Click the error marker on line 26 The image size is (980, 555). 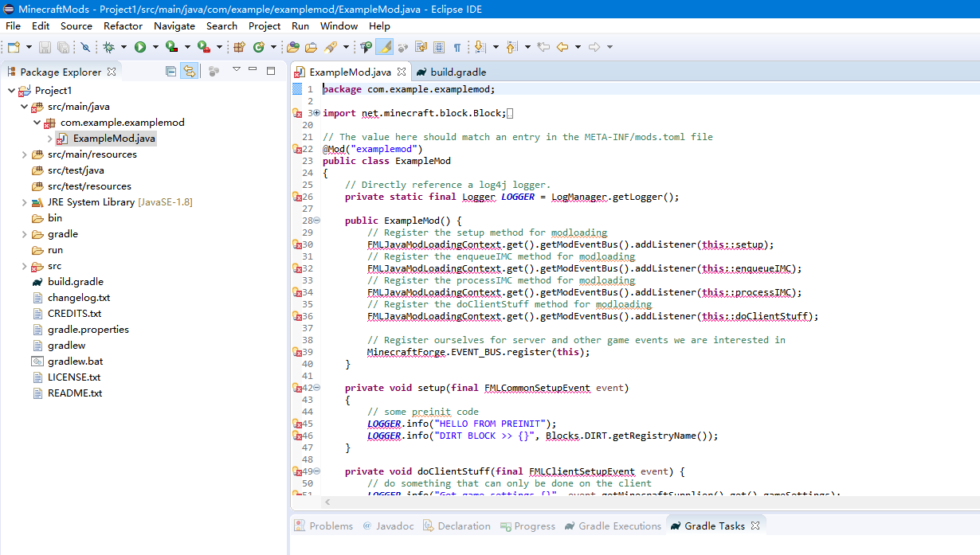click(298, 197)
